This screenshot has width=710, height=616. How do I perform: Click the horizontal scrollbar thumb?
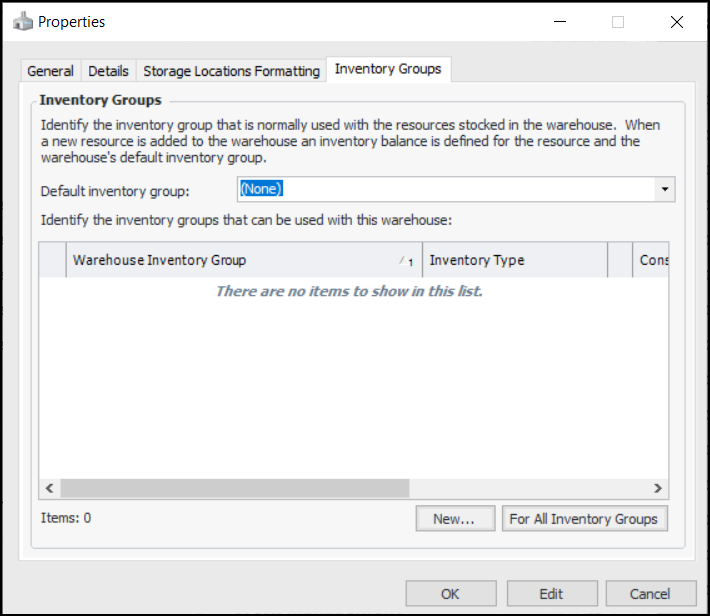click(x=234, y=488)
